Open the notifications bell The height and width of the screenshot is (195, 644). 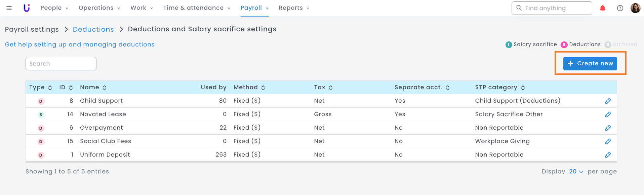click(603, 8)
